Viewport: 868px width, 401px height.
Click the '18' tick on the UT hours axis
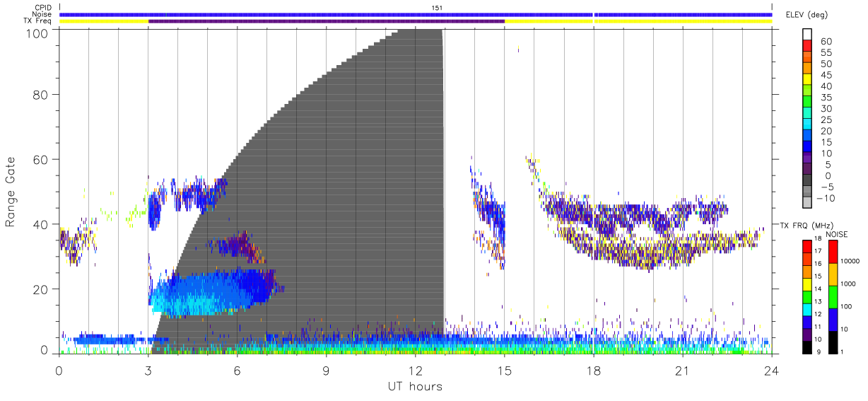coord(594,370)
